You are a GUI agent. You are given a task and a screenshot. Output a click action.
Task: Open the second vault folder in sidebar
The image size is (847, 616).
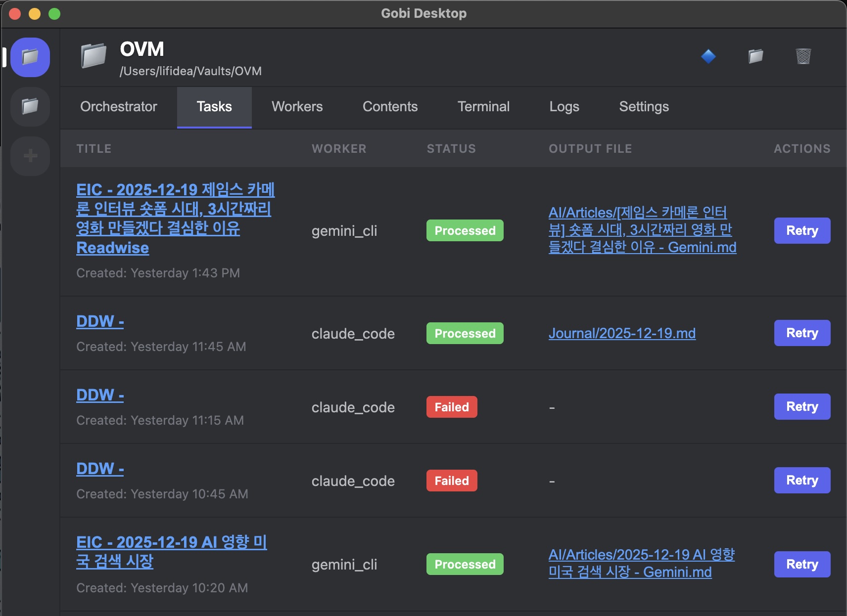point(30,106)
